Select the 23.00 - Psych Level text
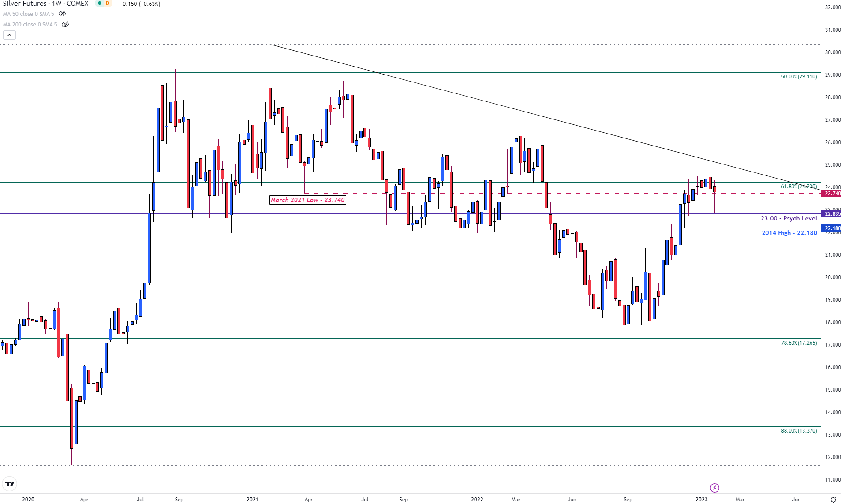This screenshot has height=504, width=841. pos(789,218)
